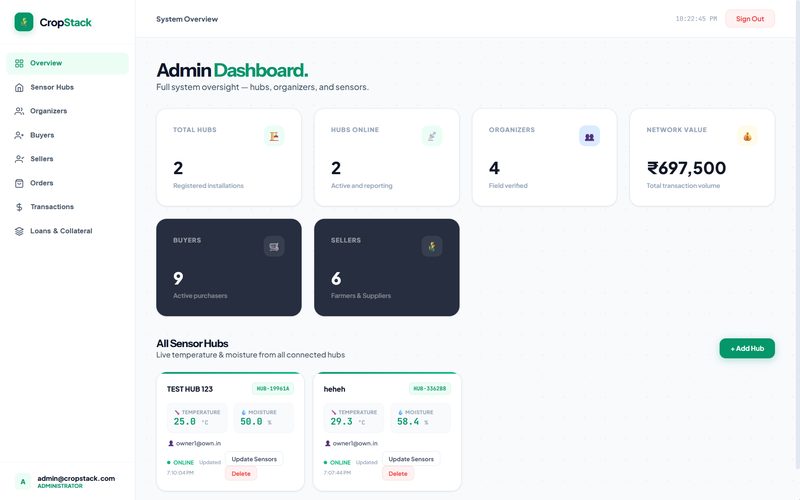The image size is (800, 500).
Task: Click the Sellers card farmer icon
Action: [432, 246]
